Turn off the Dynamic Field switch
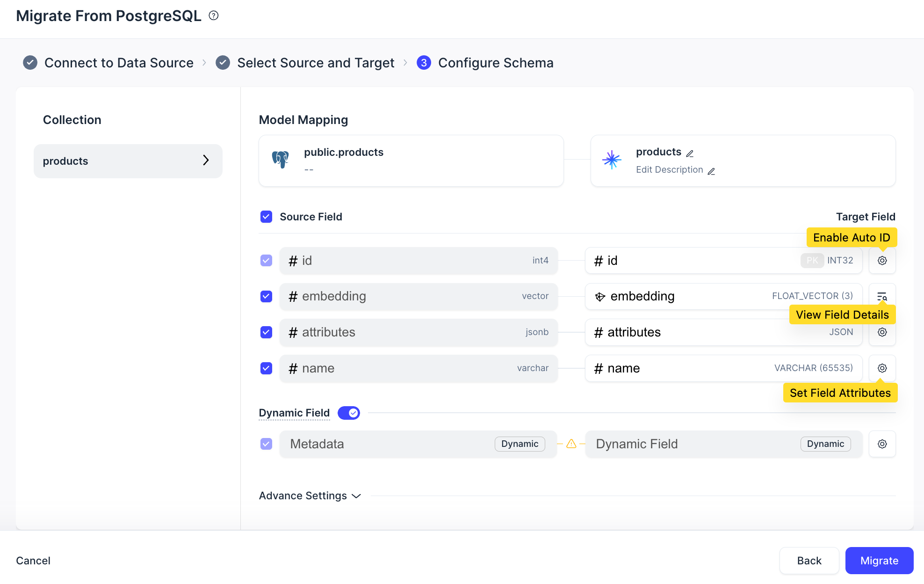 pyautogui.click(x=349, y=413)
